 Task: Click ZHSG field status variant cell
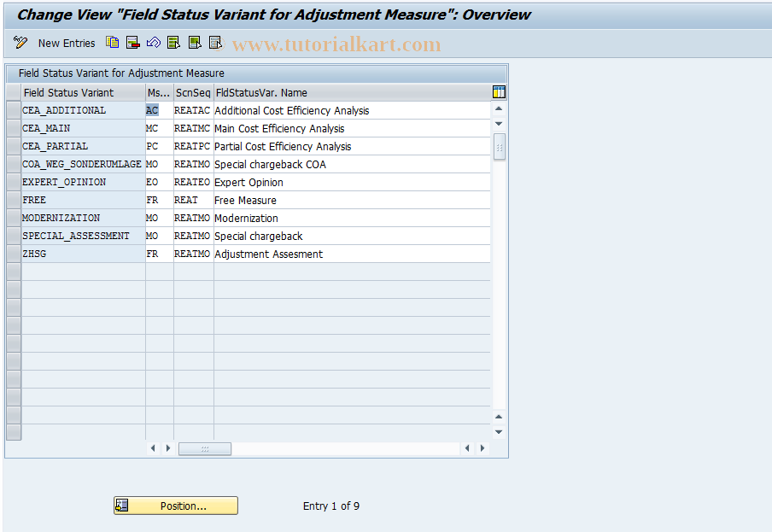(83, 254)
